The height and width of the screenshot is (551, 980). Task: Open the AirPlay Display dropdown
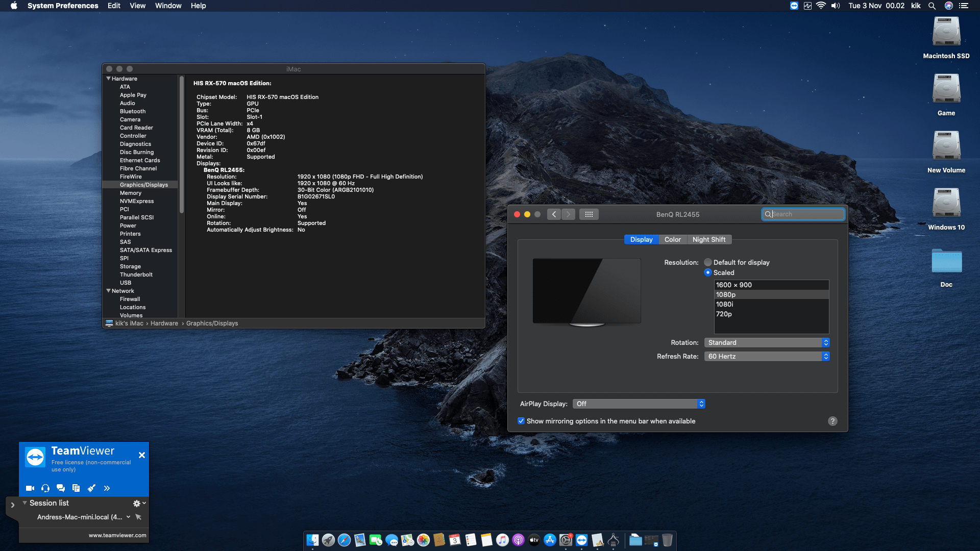coord(639,404)
